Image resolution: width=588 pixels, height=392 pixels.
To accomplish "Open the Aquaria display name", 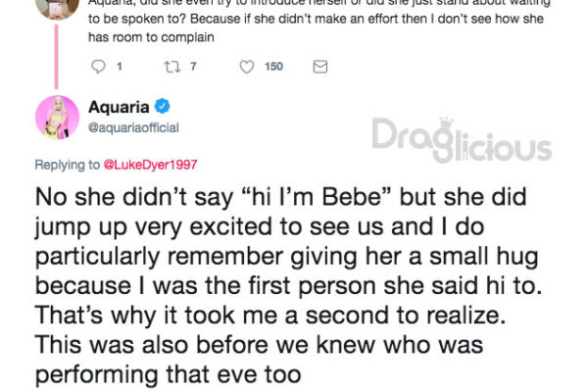I will tap(119, 107).
